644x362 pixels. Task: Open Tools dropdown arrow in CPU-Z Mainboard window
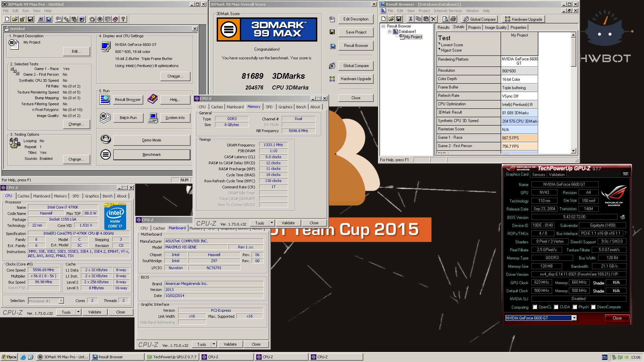click(214, 344)
